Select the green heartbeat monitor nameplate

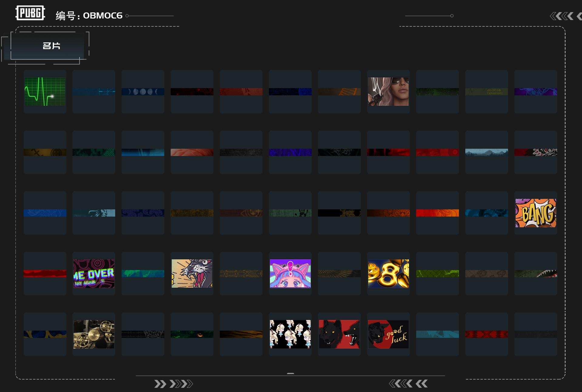[x=45, y=92]
